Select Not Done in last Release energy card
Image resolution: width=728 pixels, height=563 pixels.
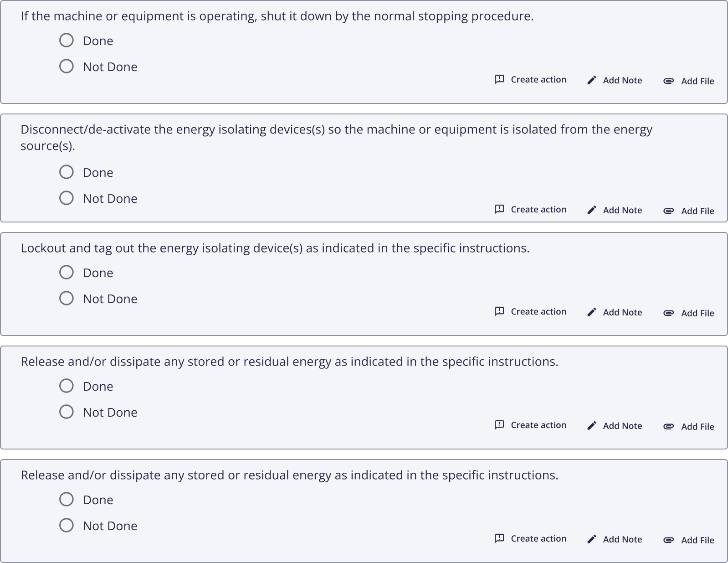[67, 526]
